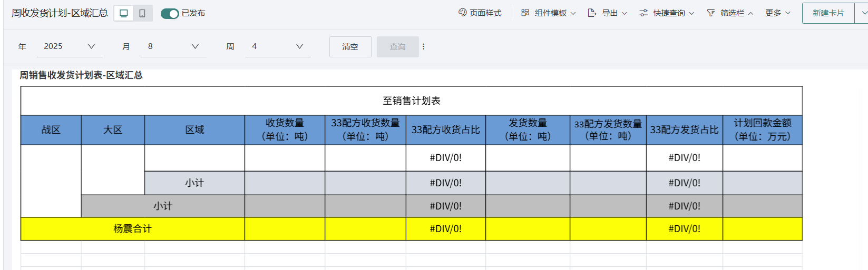Toggle the 已发布 publish switch
This screenshot has width=868, height=270.
tap(170, 14)
